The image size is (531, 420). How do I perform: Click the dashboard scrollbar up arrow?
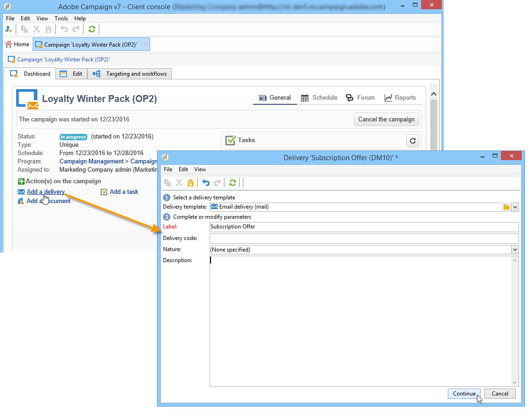[434, 95]
